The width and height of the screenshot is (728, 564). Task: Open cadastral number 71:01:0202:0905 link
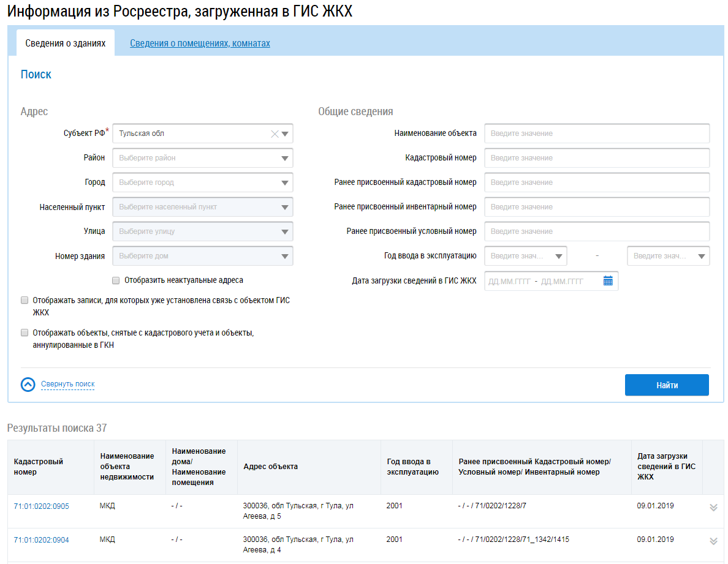41,506
